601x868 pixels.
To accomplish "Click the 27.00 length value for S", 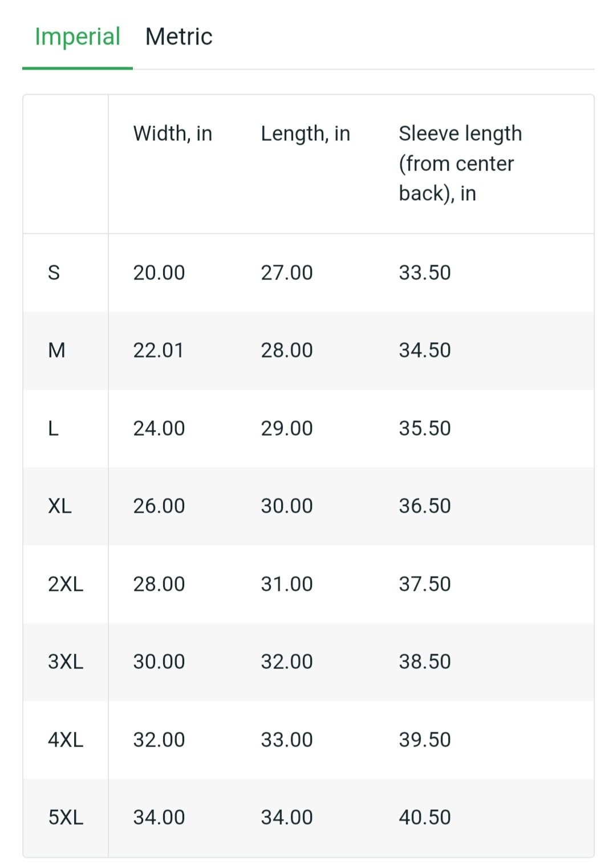I will [x=287, y=273].
